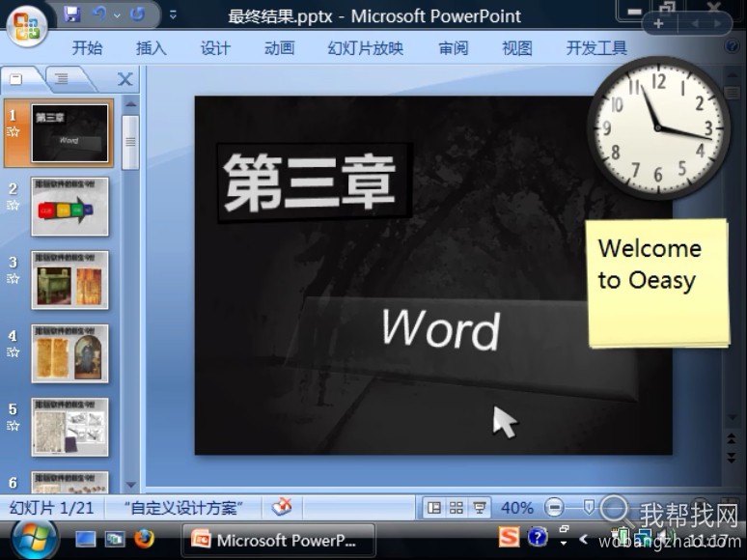Save the presentation using the floppy icon
Viewport: 747px width, 560px height.
click(72, 14)
